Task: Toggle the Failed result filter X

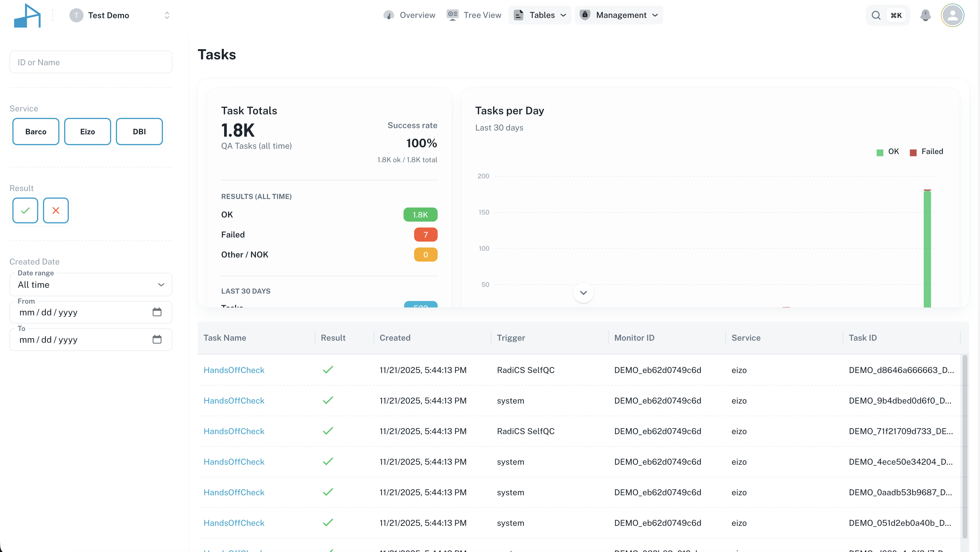Action: (56, 210)
